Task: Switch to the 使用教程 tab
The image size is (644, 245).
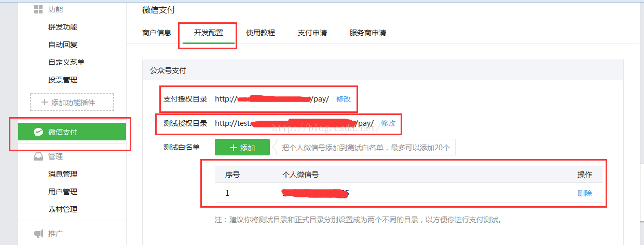Action: click(261, 33)
